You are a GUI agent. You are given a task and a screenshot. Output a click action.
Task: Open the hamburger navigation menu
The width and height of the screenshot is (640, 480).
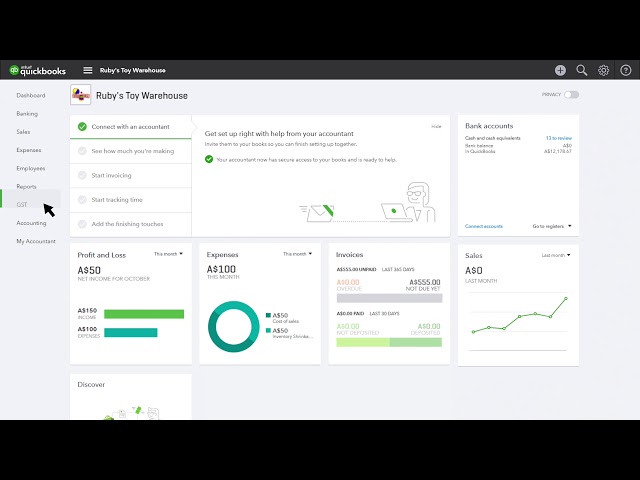click(88, 70)
